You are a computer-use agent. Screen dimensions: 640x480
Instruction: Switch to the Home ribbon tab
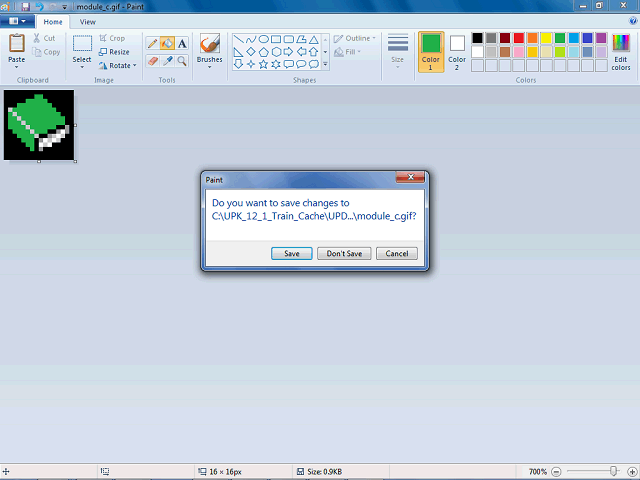pyautogui.click(x=53, y=22)
